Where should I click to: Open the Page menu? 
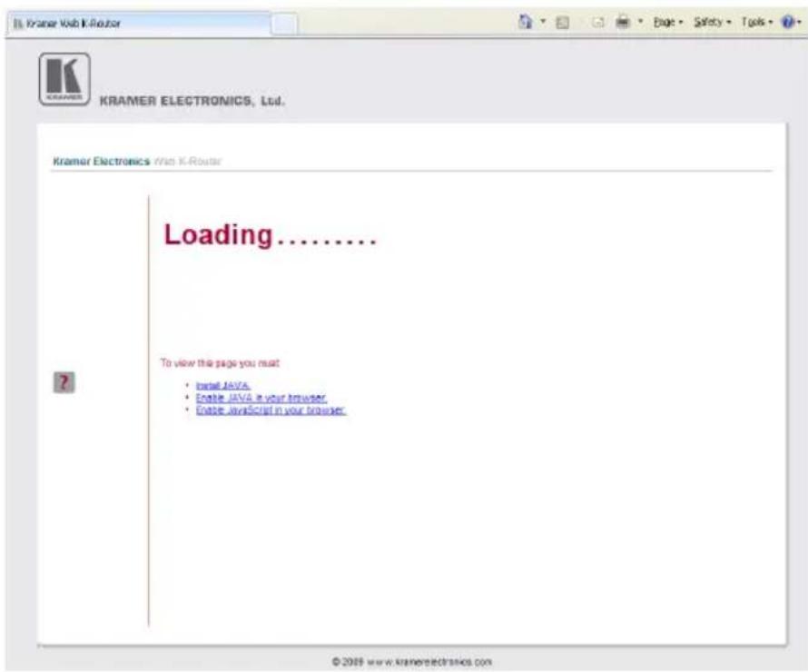668,22
